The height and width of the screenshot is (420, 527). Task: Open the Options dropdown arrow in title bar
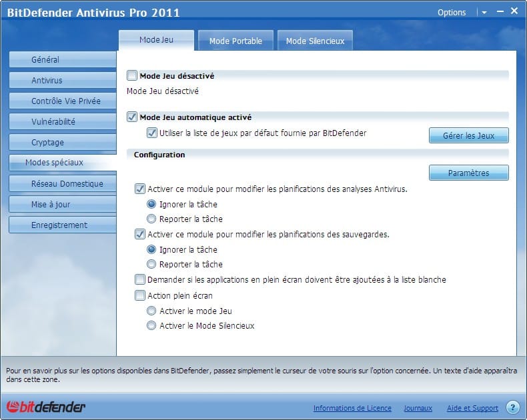click(x=484, y=13)
